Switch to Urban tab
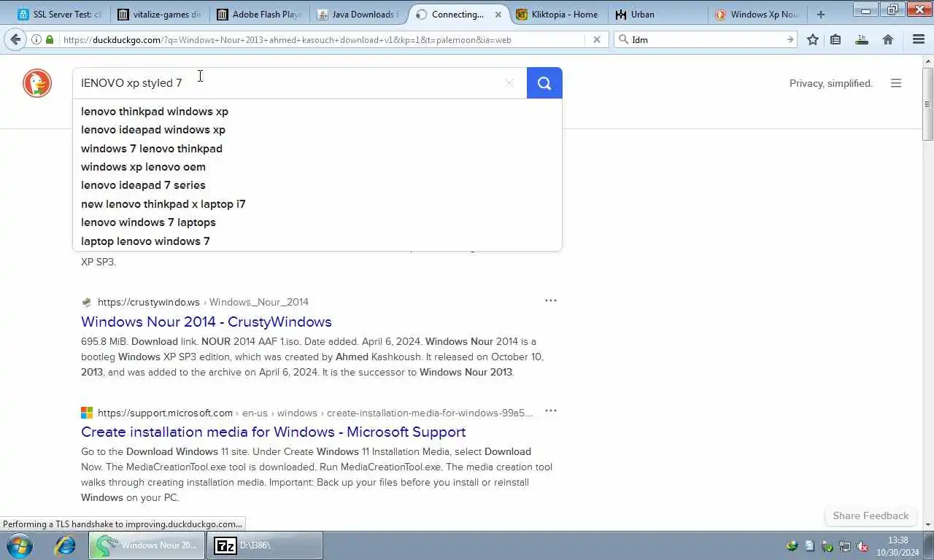 (x=657, y=14)
